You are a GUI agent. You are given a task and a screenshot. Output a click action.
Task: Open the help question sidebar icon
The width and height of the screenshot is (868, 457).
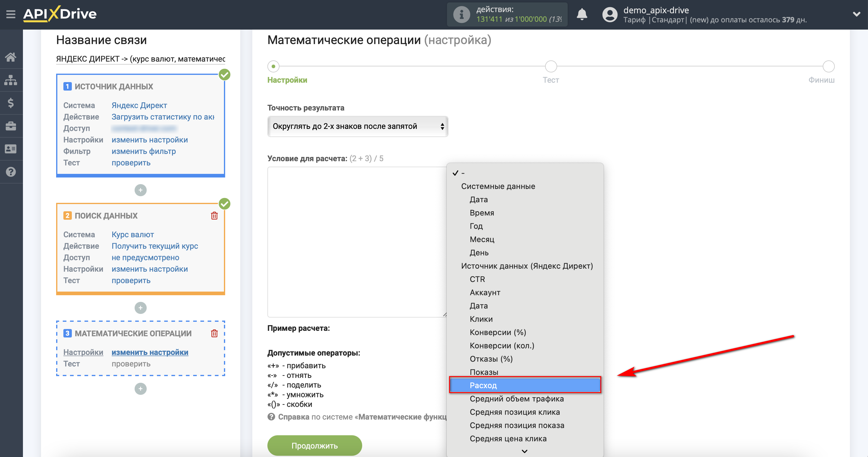coord(11,172)
